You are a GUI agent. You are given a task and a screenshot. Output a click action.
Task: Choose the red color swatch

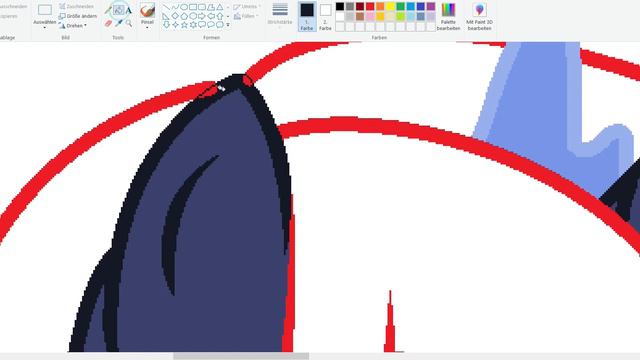pos(370,7)
